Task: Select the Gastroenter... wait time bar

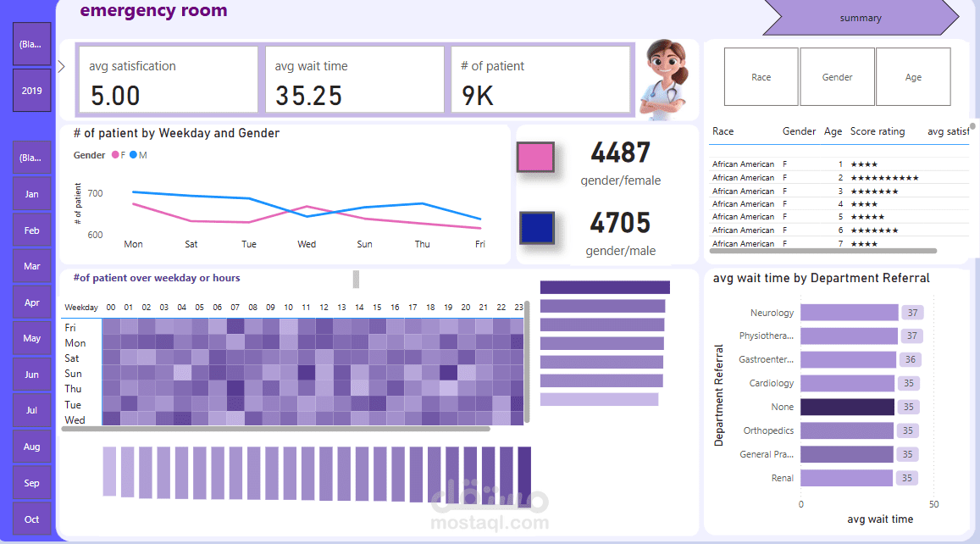Action: (848, 359)
